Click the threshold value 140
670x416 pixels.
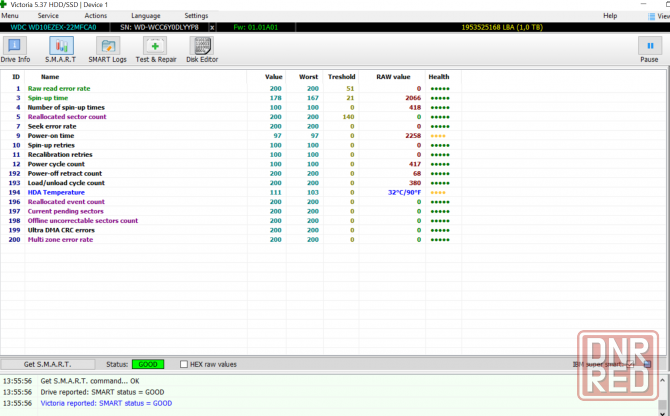point(348,117)
